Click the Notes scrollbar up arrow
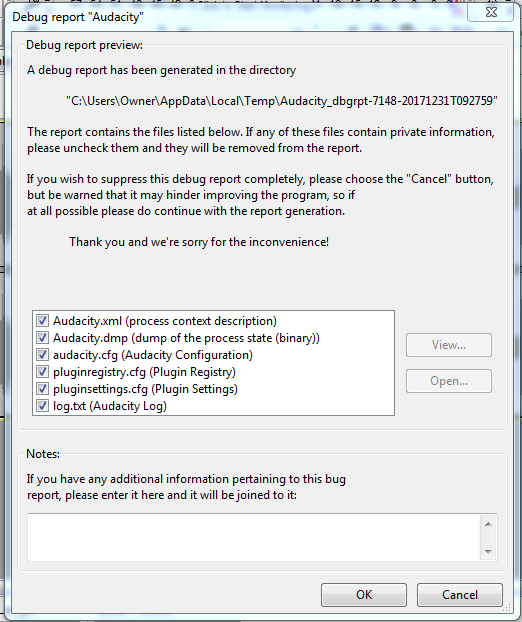The width and height of the screenshot is (522, 622). [488, 524]
